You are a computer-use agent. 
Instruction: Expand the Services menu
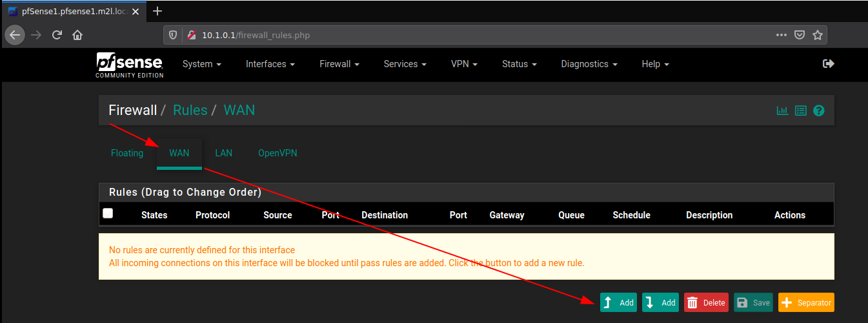click(405, 64)
